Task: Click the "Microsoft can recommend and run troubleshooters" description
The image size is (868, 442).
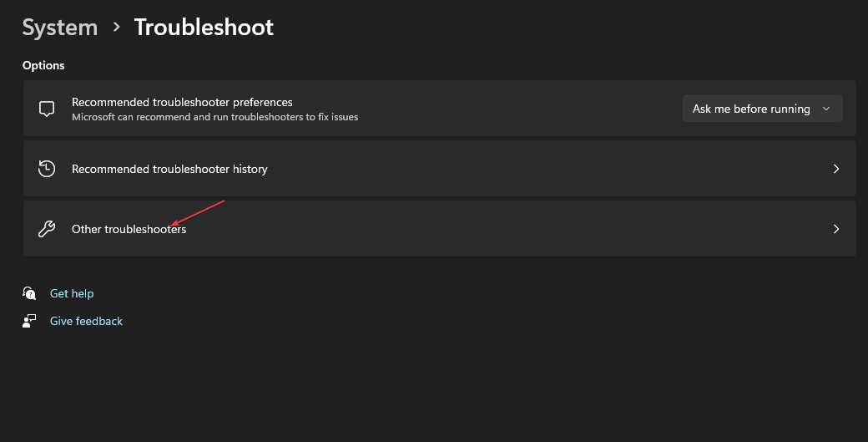Action: coord(214,117)
